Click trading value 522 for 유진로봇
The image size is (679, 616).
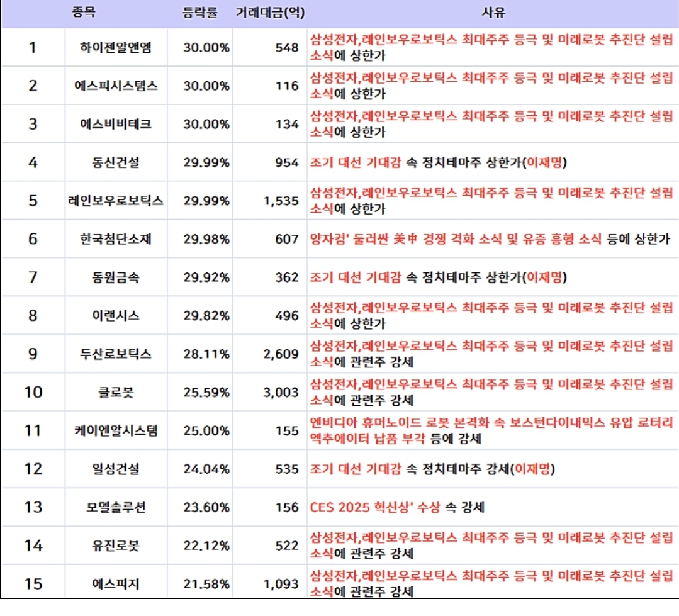287,546
